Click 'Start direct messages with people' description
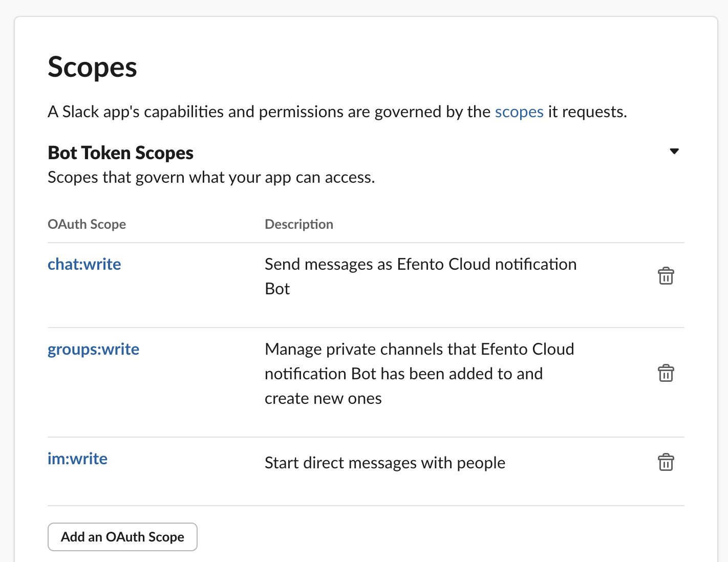Screen dimensions: 728x562 384,463
